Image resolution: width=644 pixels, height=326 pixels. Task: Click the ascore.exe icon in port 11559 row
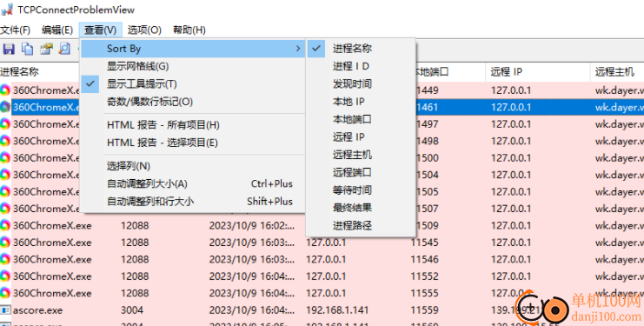tap(5, 310)
